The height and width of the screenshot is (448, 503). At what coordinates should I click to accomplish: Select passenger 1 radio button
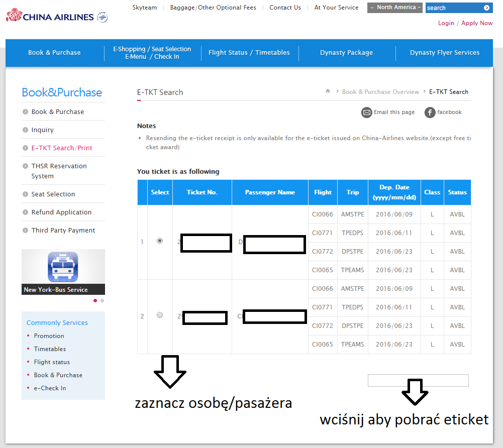coord(160,241)
